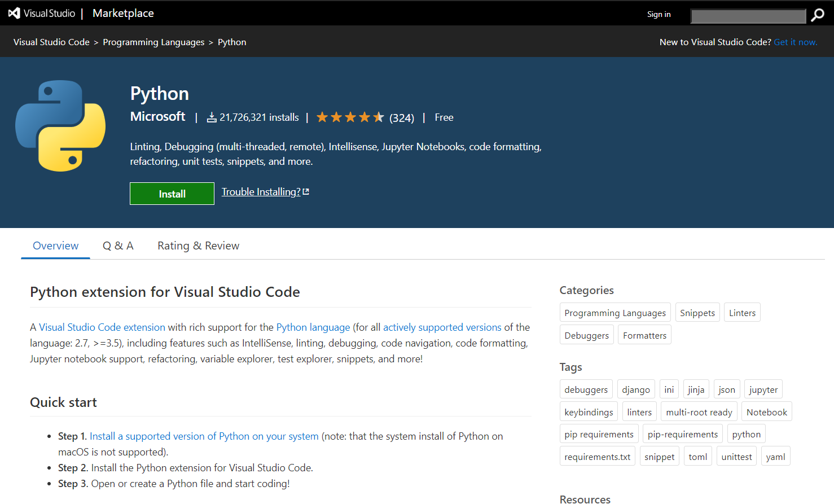Open the Rating & Review tab
Image resolution: width=834 pixels, height=504 pixels.
click(198, 246)
